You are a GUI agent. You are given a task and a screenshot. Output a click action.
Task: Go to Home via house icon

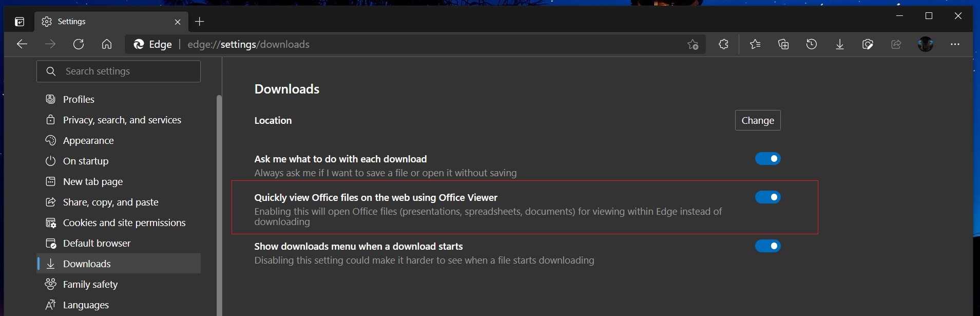107,44
